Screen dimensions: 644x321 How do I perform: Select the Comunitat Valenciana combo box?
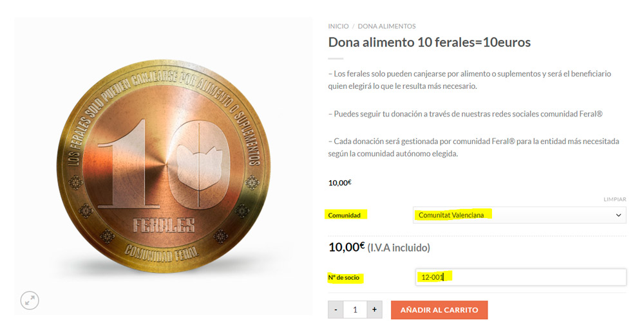click(x=520, y=215)
